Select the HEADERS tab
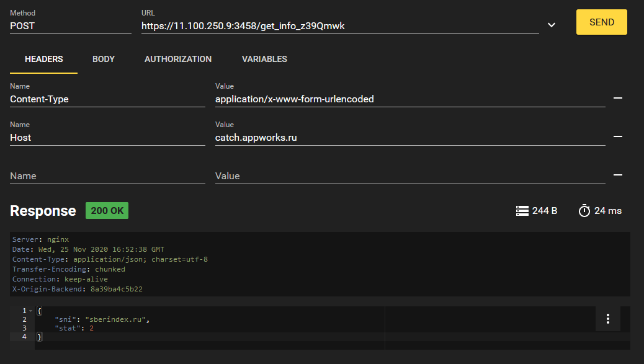The height and width of the screenshot is (364, 644). [x=44, y=59]
